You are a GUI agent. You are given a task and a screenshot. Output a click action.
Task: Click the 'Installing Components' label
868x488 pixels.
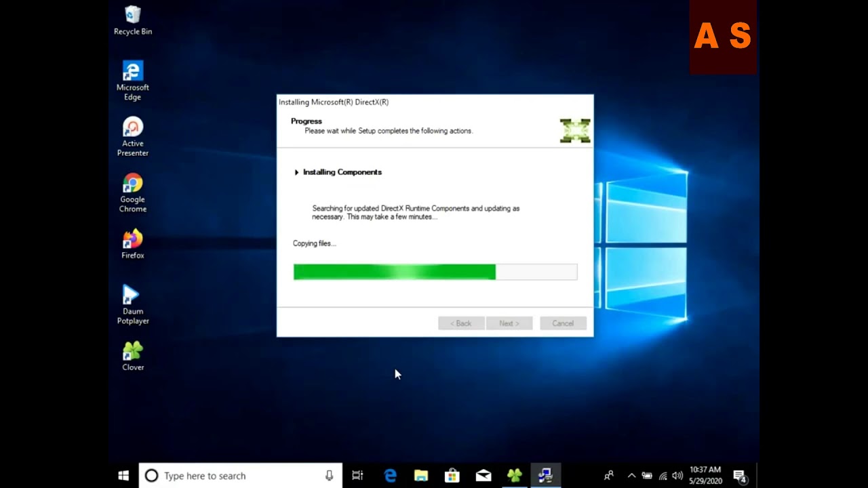(342, 172)
